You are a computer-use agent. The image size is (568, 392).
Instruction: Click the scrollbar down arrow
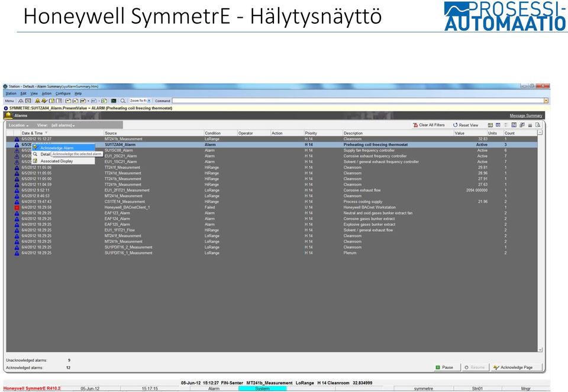(540, 349)
